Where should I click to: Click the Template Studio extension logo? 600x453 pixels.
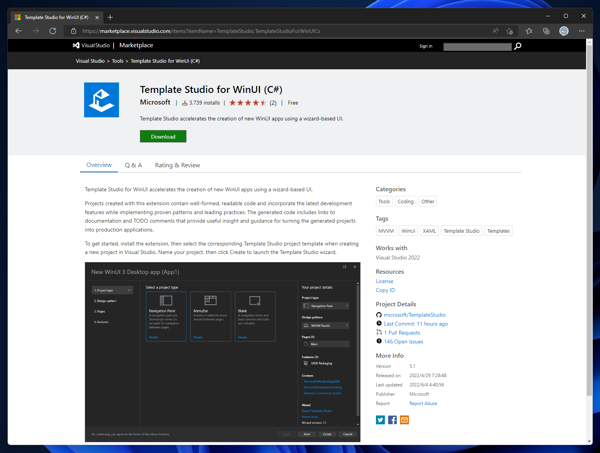click(101, 100)
